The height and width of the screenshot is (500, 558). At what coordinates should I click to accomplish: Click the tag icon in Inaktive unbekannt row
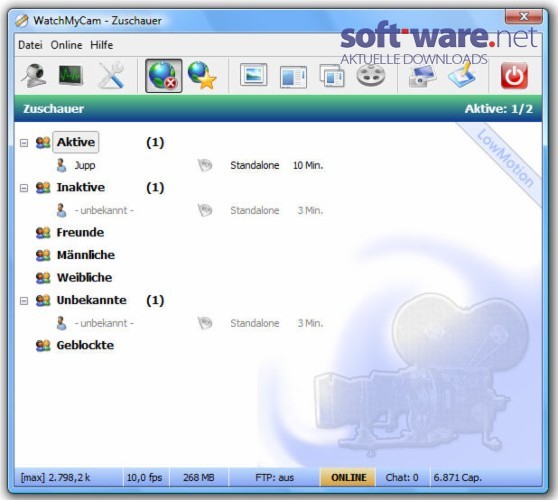click(x=205, y=210)
